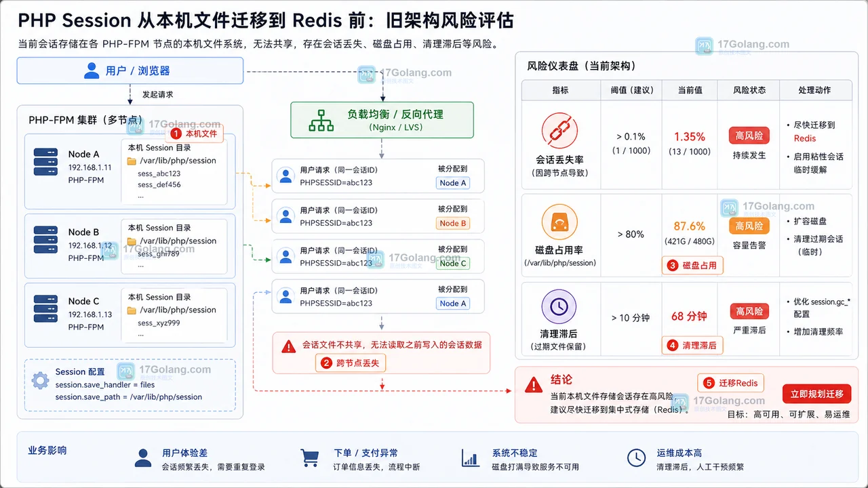This screenshot has width=868, height=488.
Task: Click the 指标 column header
Action: (x=560, y=90)
